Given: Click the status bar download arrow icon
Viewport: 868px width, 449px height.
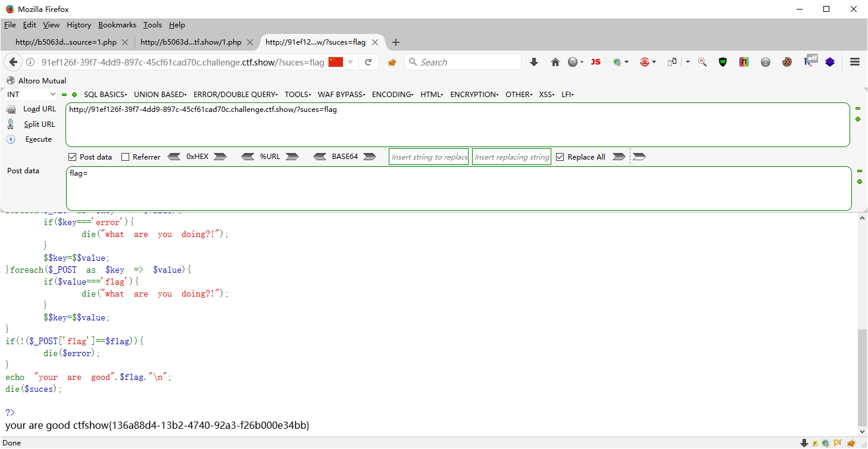Looking at the screenshot, I should (804, 443).
